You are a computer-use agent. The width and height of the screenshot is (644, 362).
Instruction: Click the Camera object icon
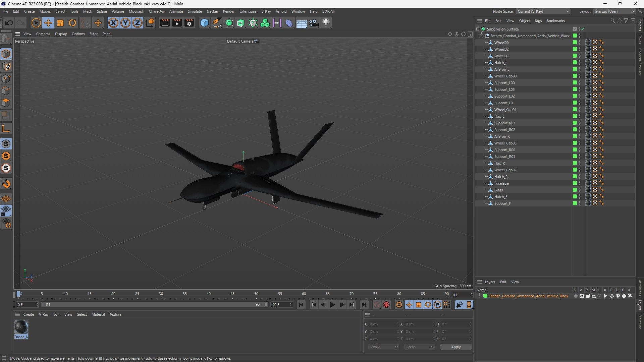coord(314,23)
